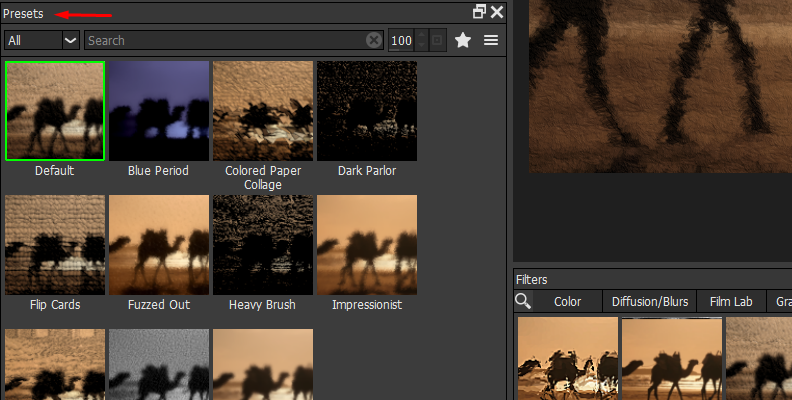Switch to the Film Lab tab
Viewport: 792px width, 400px height.
tap(731, 302)
